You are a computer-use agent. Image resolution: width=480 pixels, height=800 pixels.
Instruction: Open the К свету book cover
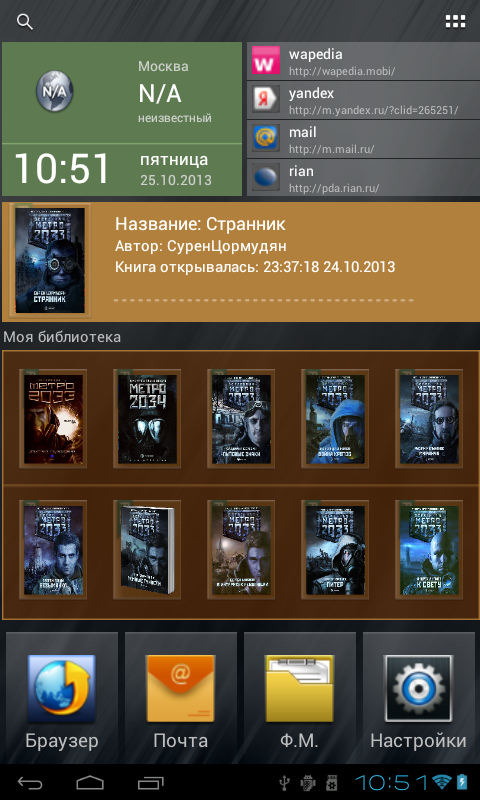click(x=429, y=550)
